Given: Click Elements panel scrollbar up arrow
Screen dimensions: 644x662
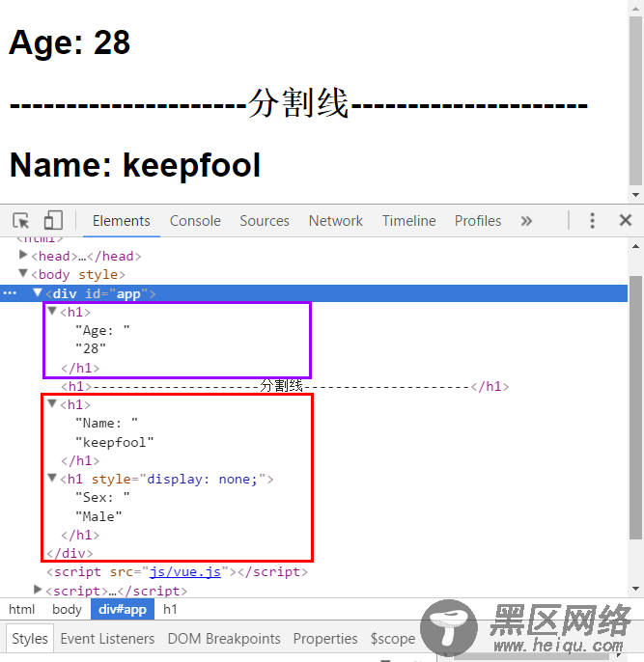Looking at the screenshot, I should coord(635,246).
